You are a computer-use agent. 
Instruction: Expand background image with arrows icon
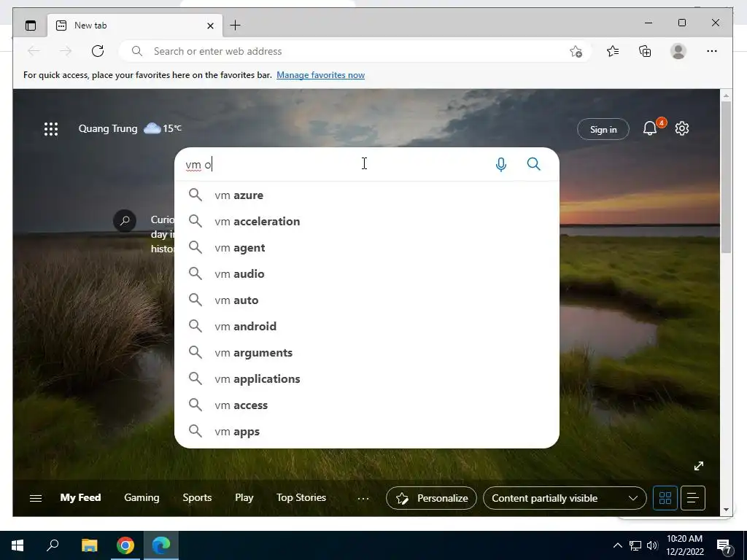(x=698, y=466)
